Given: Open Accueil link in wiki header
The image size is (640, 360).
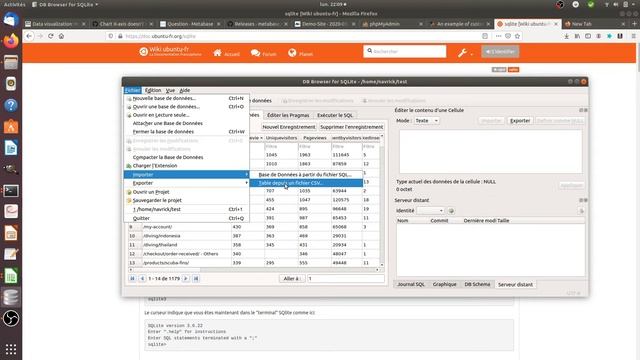Looking at the screenshot, I should pos(227,53).
